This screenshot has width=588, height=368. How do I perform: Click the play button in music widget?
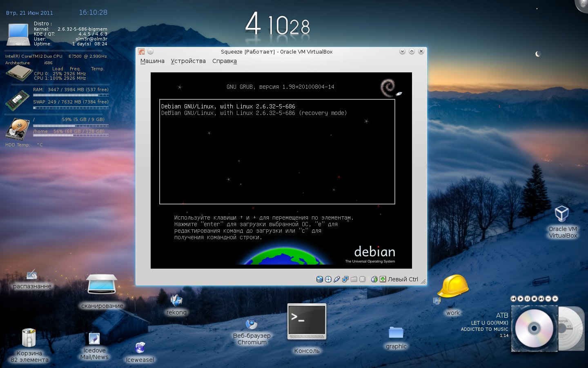pos(521,299)
